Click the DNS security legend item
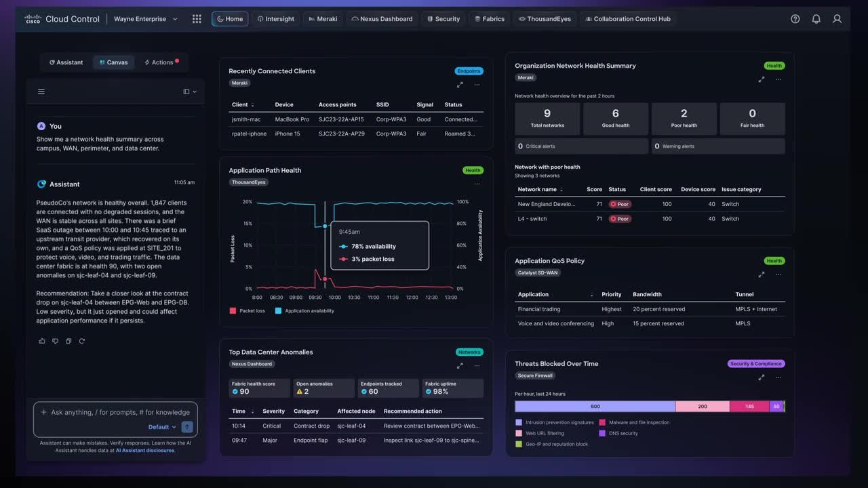 [x=618, y=433]
